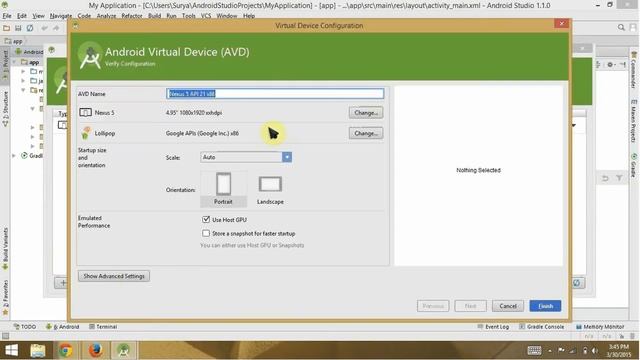Click the Android Studio taskbar icon
Viewport: 640px width, 360px height.
pyautogui.click(x=123, y=350)
